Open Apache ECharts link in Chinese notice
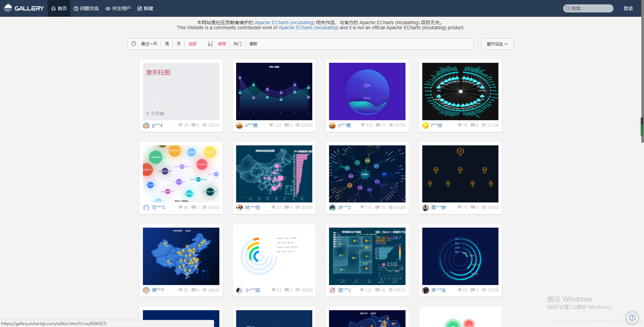644x327 pixels. click(x=284, y=22)
